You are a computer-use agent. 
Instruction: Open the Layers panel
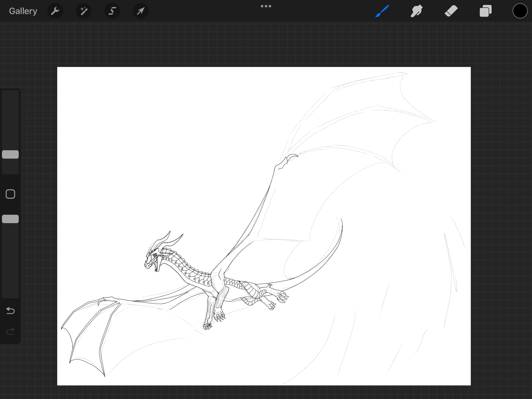[485, 11]
